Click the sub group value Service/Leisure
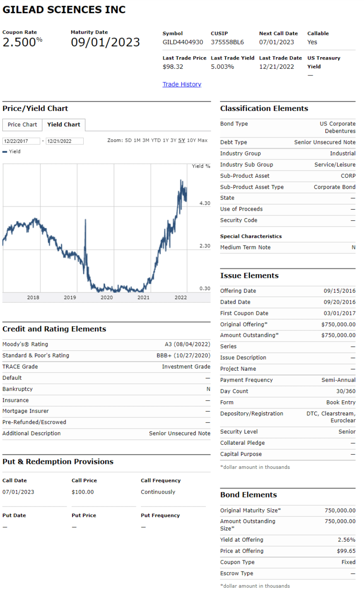The height and width of the screenshot is (603, 364). pyautogui.click(x=335, y=165)
